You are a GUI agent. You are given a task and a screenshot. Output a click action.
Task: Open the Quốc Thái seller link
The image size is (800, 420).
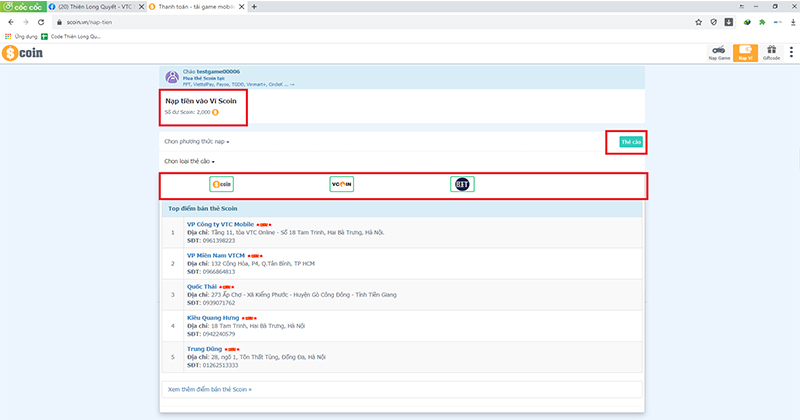202,286
